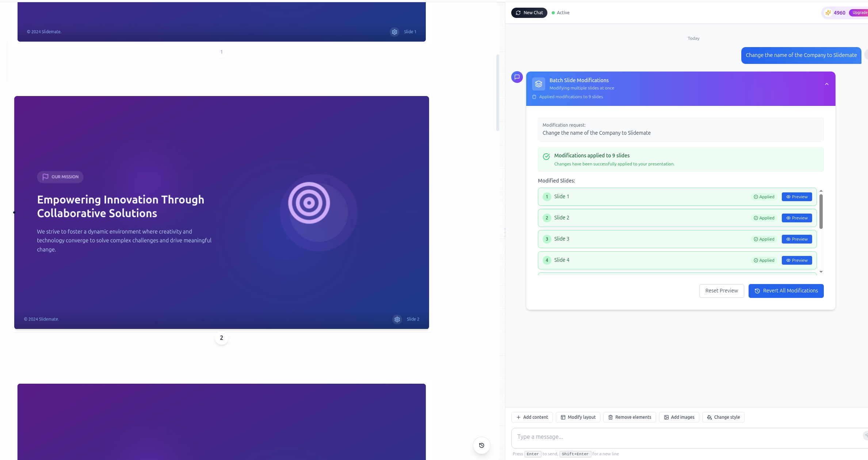The image size is (868, 460).
Task: Click the sparkle credits icon near 4960
Action: 828,13
